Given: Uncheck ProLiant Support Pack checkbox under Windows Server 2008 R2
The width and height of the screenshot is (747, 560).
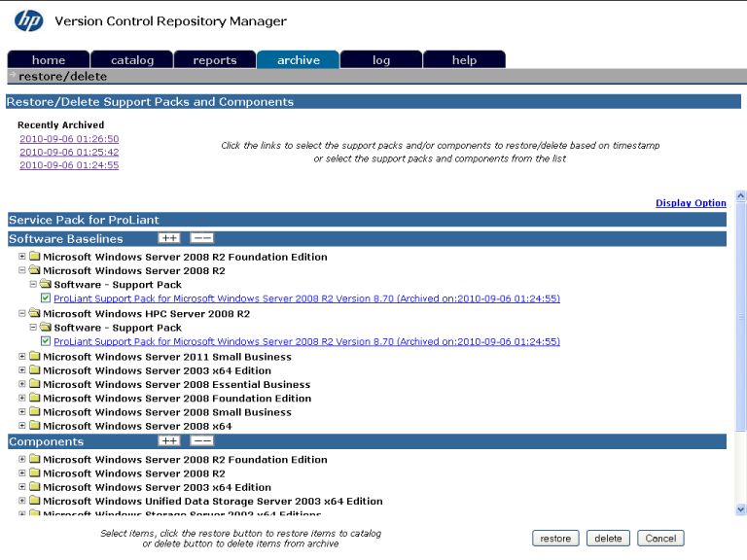Looking at the screenshot, I should [x=46, y=298].
